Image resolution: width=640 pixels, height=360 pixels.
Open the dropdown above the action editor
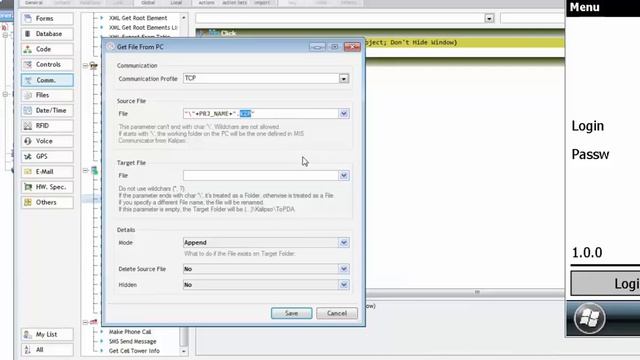pyautogui.click(x=489, y=18)
